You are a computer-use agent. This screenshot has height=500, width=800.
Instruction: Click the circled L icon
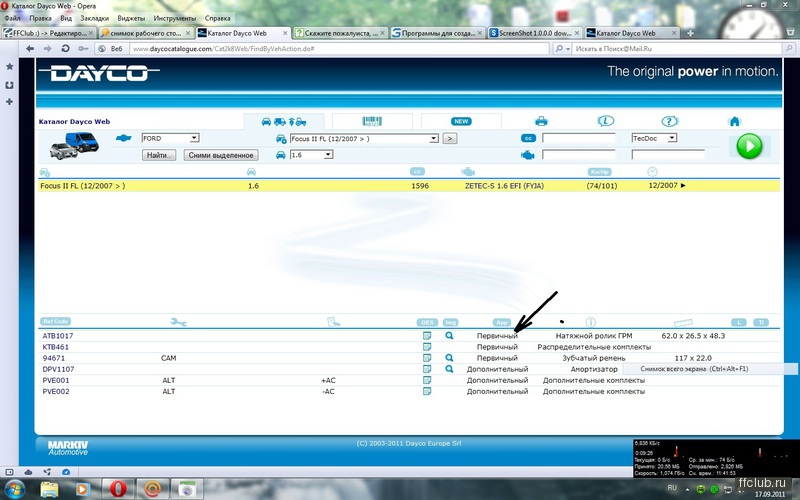pos(606,121)
